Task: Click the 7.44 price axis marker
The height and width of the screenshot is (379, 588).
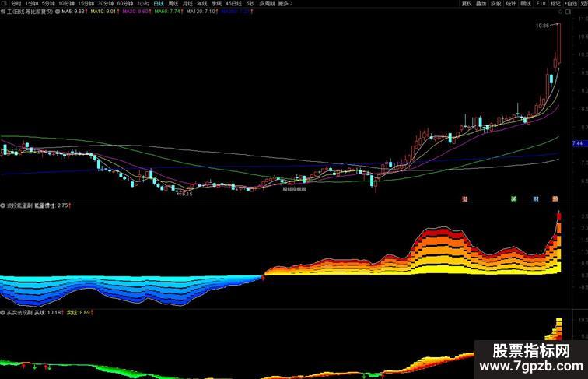Action: click(578, 143)
